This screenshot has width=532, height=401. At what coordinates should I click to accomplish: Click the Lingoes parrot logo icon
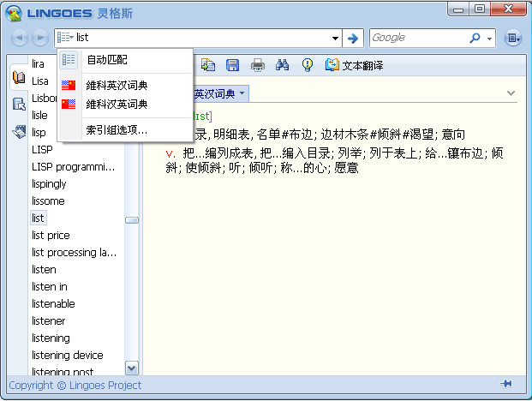pos(14,13)
